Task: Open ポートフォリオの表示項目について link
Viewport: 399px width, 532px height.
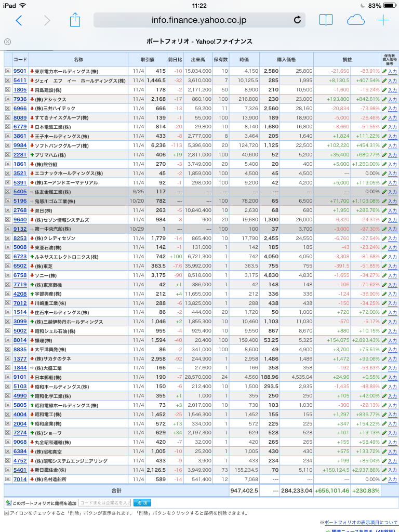Action: click(x=361, y=523)
